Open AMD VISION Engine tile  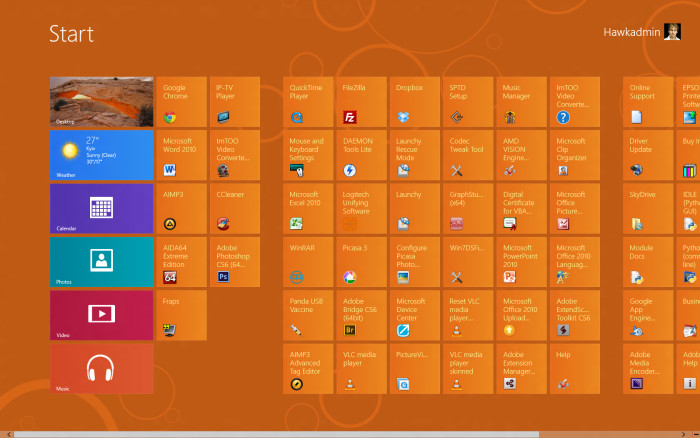click(x=521, y=155)
